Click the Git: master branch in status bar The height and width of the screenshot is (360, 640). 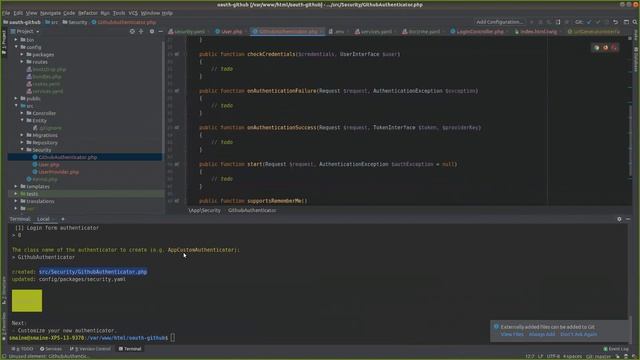[599, 356]
